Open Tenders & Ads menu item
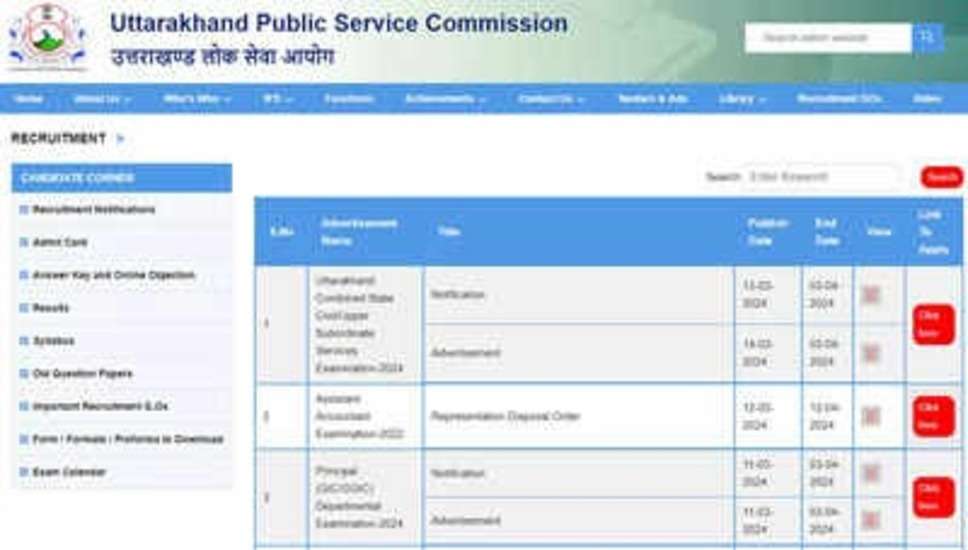 [653, 99]
